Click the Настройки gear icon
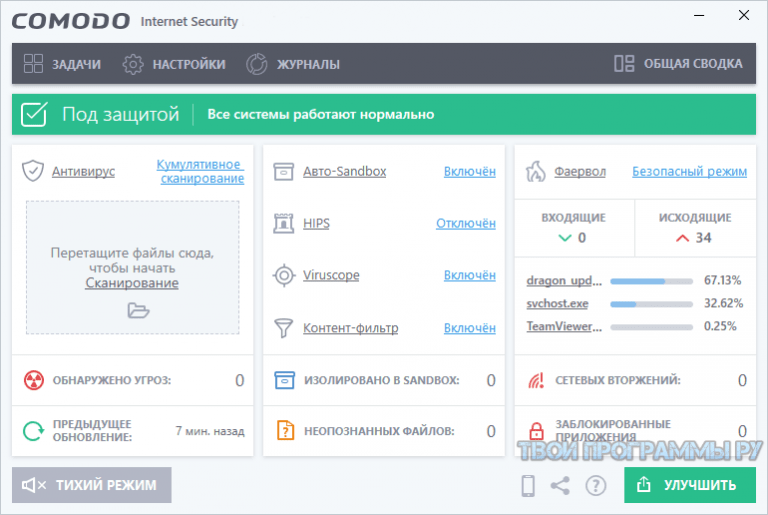 coord(133,64)
